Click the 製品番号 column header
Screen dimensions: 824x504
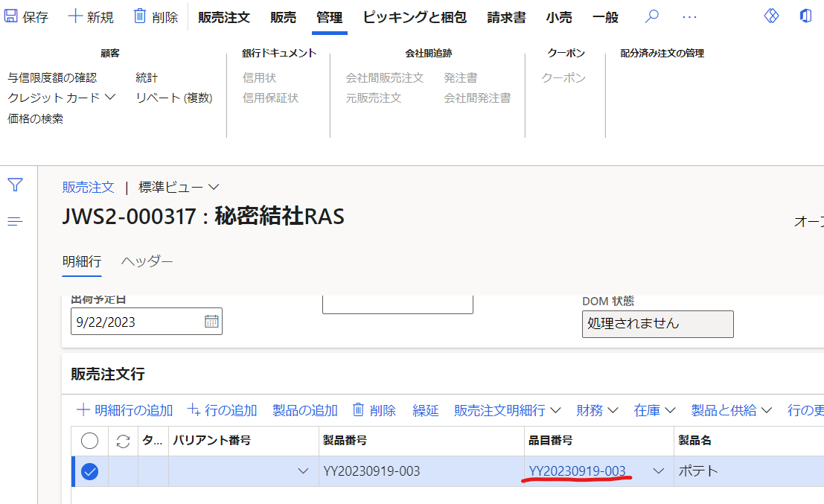point(345,441)
